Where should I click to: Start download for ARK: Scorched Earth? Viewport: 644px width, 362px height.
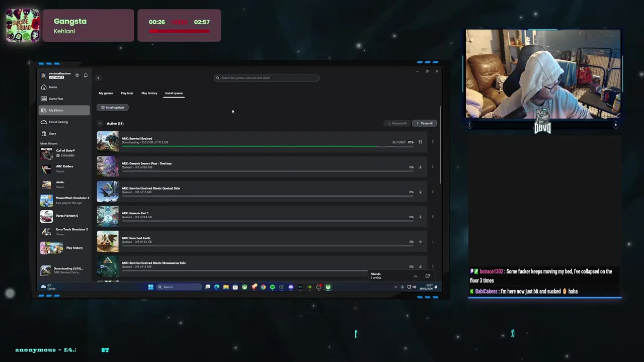[x=421, y=242]
